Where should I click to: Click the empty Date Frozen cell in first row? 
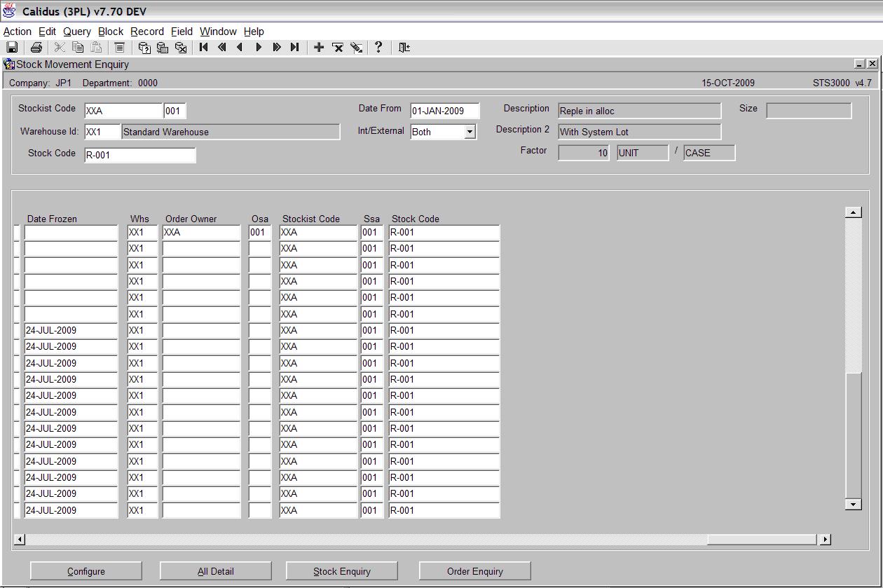pos(71,232)
